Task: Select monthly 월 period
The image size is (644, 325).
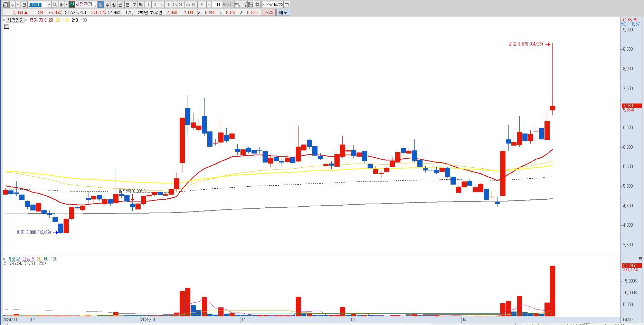Action: point(114,4)
